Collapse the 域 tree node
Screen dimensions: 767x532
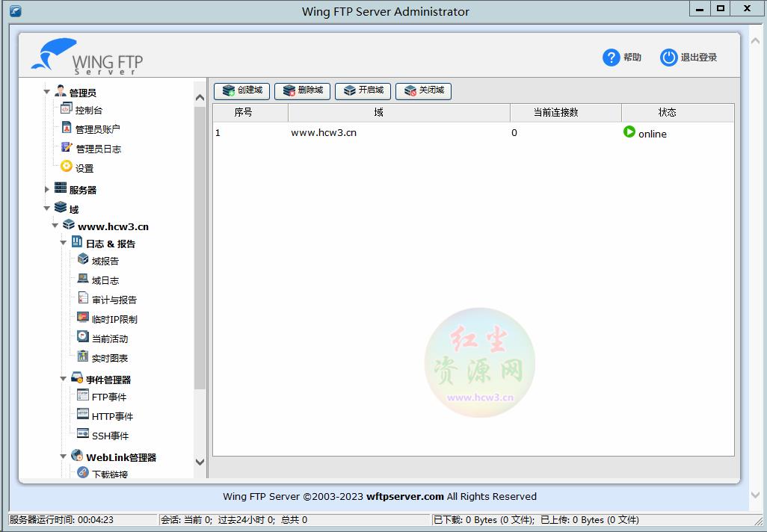coord(46,208)
